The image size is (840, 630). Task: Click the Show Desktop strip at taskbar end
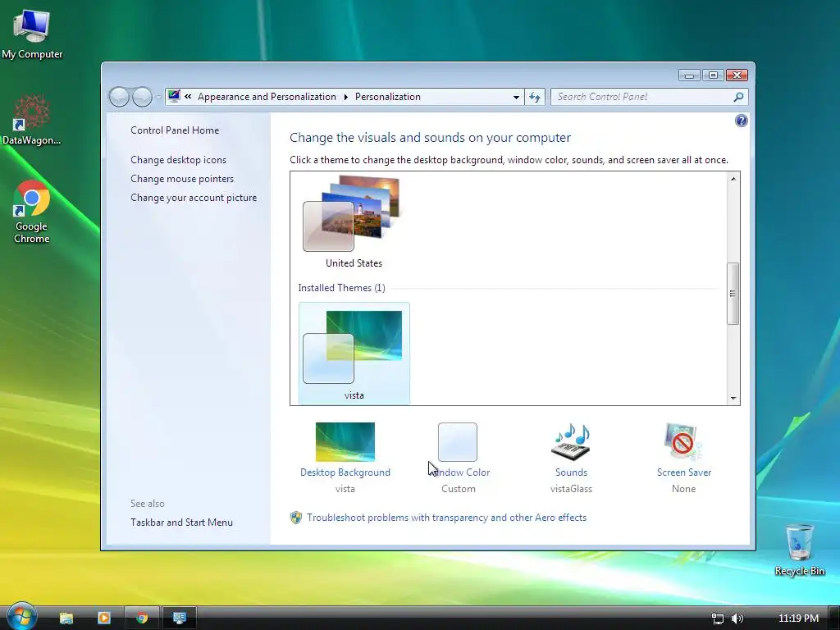click(x=833, y=618)
